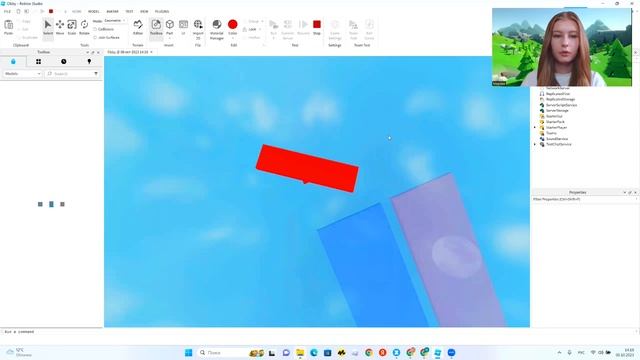Open the Toolbox Creations lightbulb tab

pyautogui.click(x=89, y=62)
